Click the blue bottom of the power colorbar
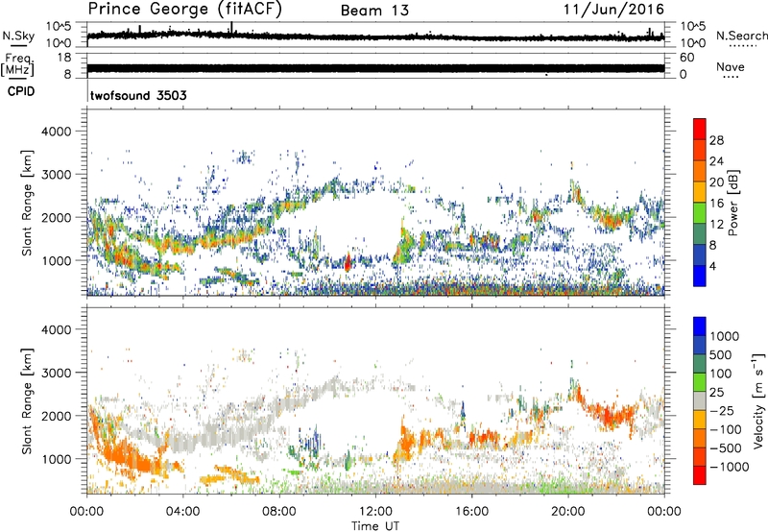768x532 pixels. point(700,276)
